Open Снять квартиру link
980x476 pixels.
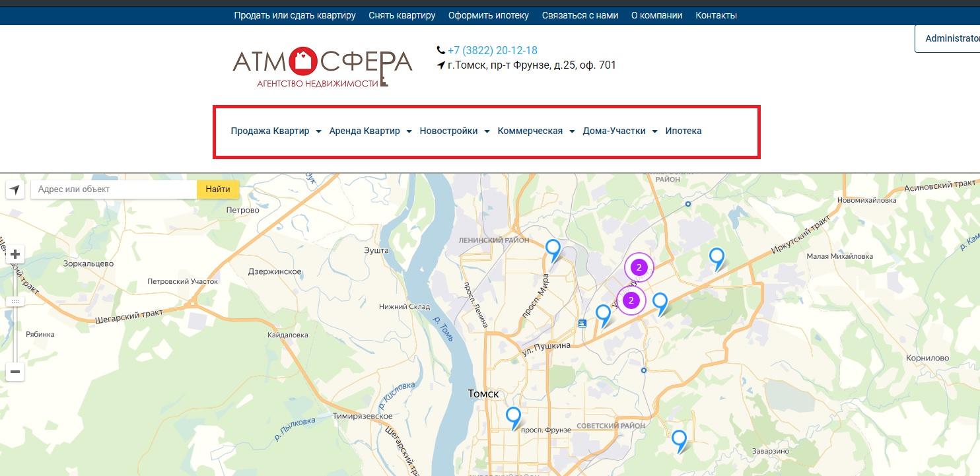402,15
